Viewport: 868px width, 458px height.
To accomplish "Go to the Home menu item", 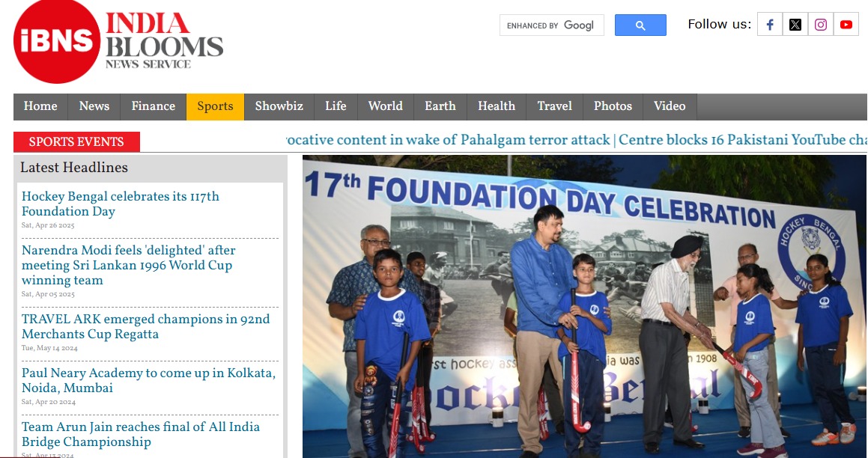I will (40, 106).
